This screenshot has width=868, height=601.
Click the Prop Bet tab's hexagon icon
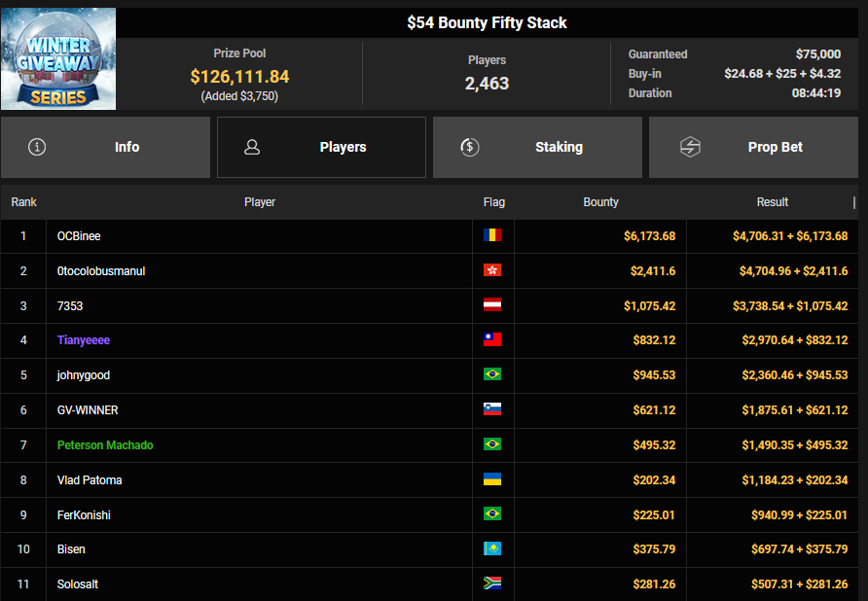[x=689, y=148]
